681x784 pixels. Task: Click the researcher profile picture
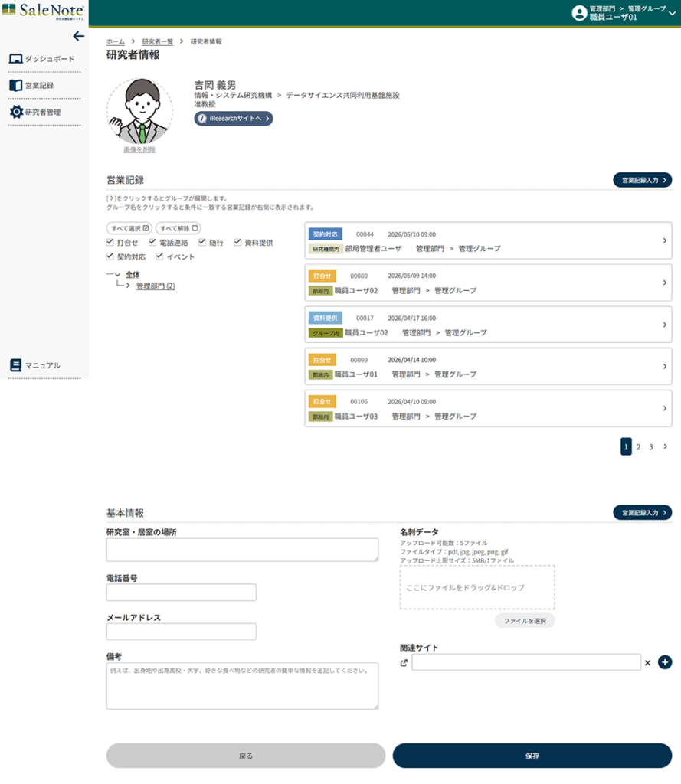[x=139, y=110]
